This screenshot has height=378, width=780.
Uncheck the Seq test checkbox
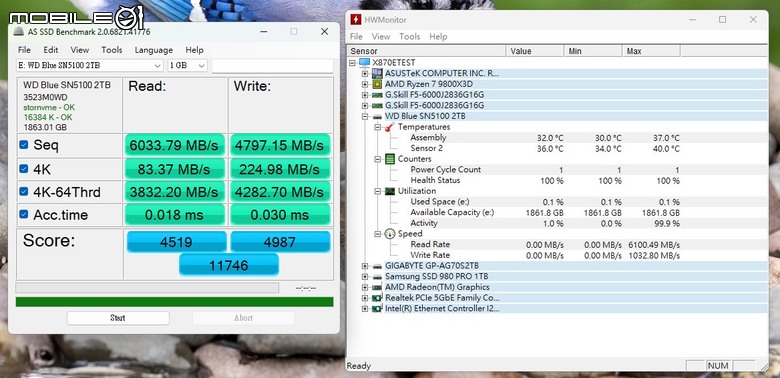[x=23, y=145]
